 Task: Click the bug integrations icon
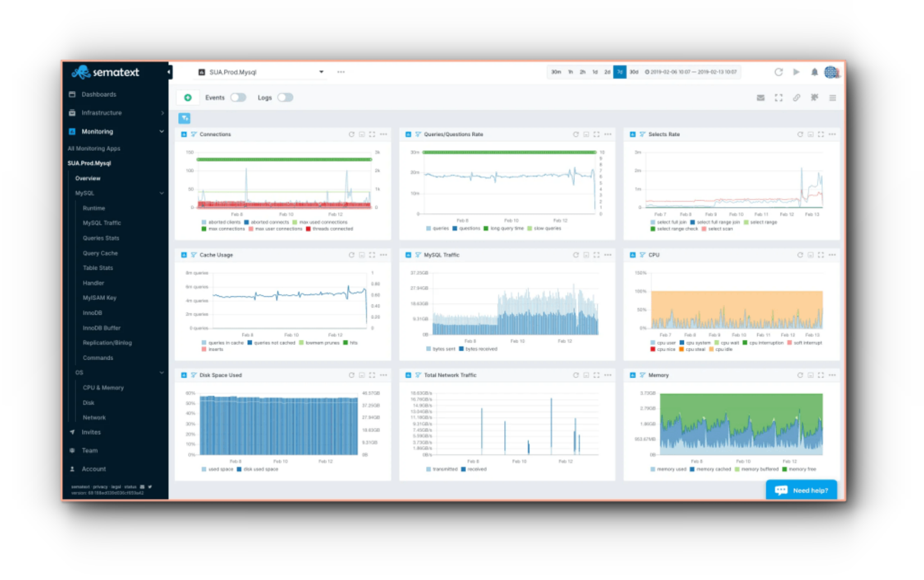pos(814,98)
